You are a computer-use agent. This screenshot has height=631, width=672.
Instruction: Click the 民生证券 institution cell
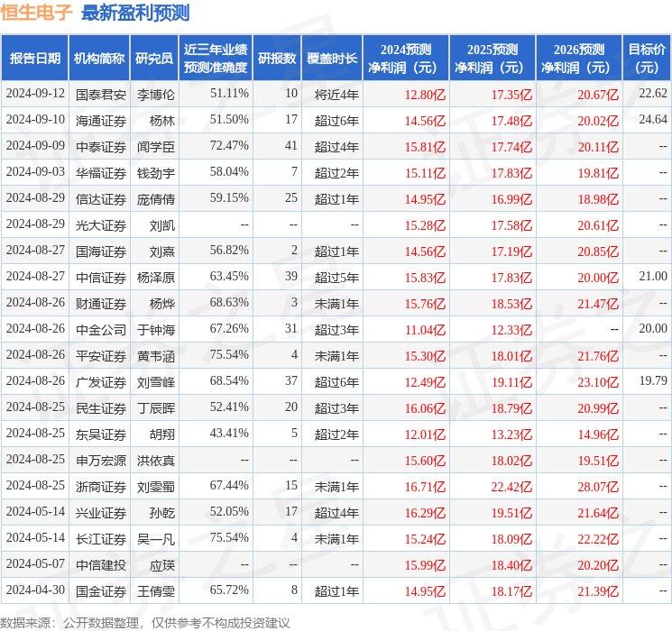101,407
